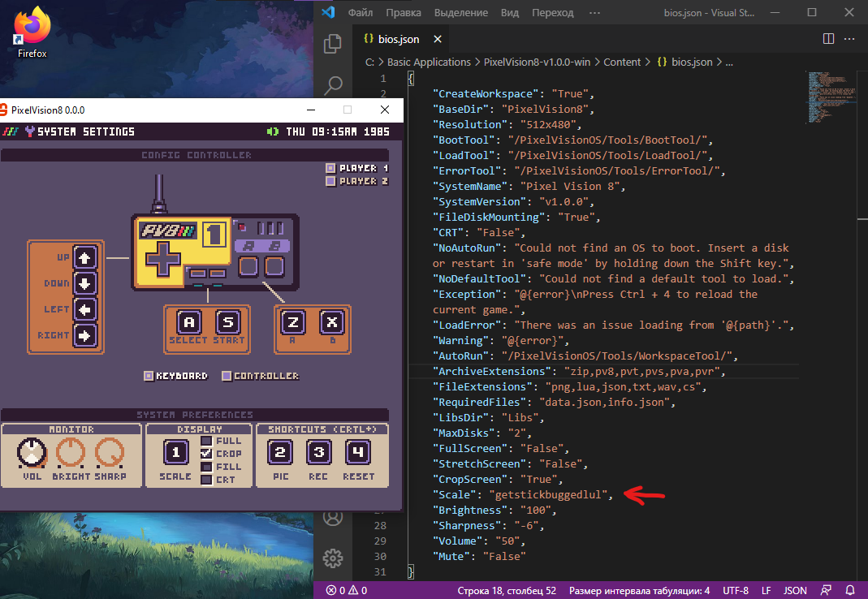The image size is (868, 599).
Task: Open the VS Code Search panel
Action: click(333, 85)
